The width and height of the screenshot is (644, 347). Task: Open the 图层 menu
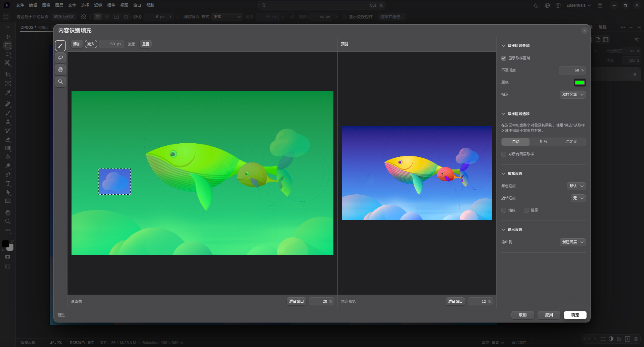point(59,5)
